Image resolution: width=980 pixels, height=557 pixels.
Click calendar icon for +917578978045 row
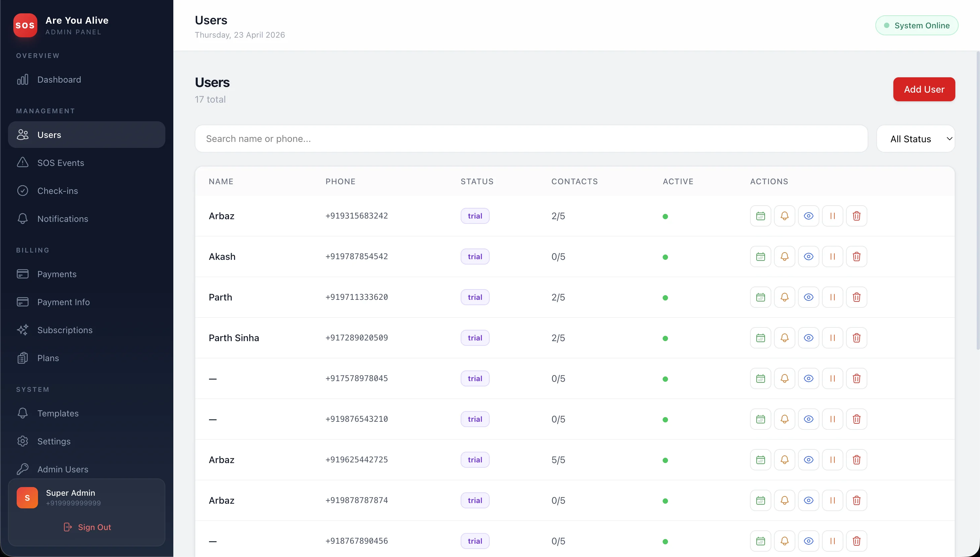tap(760, 379)
